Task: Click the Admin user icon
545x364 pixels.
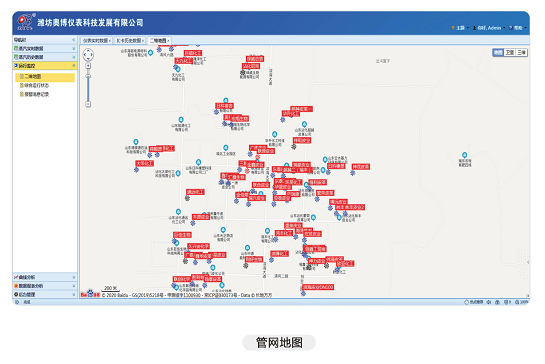Action: coord(474,28)
